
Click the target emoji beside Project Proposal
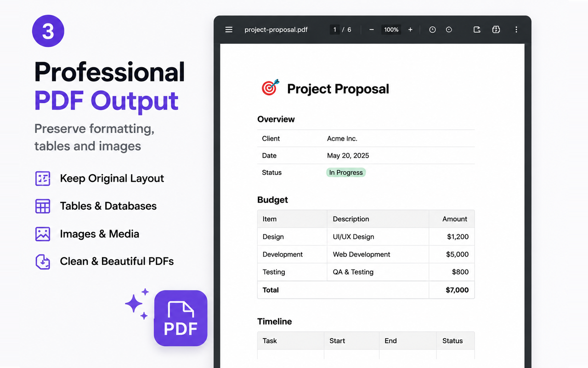coord(270,87)
